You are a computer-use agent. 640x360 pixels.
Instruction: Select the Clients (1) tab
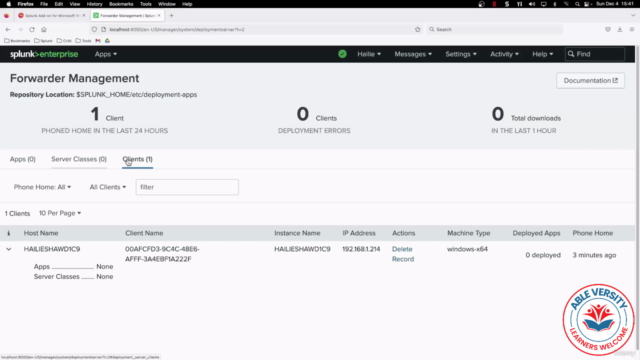point(138,159)
